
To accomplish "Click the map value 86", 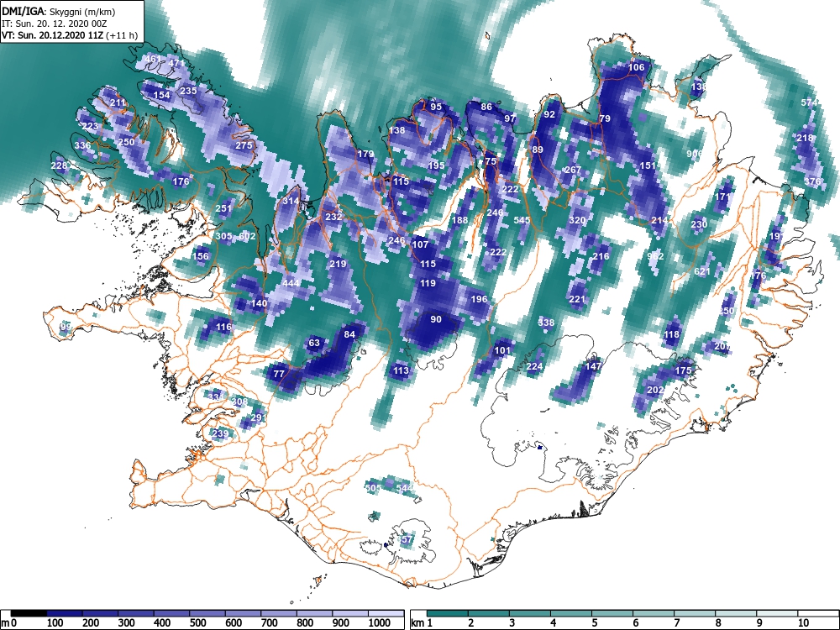I will coord(486,108).
